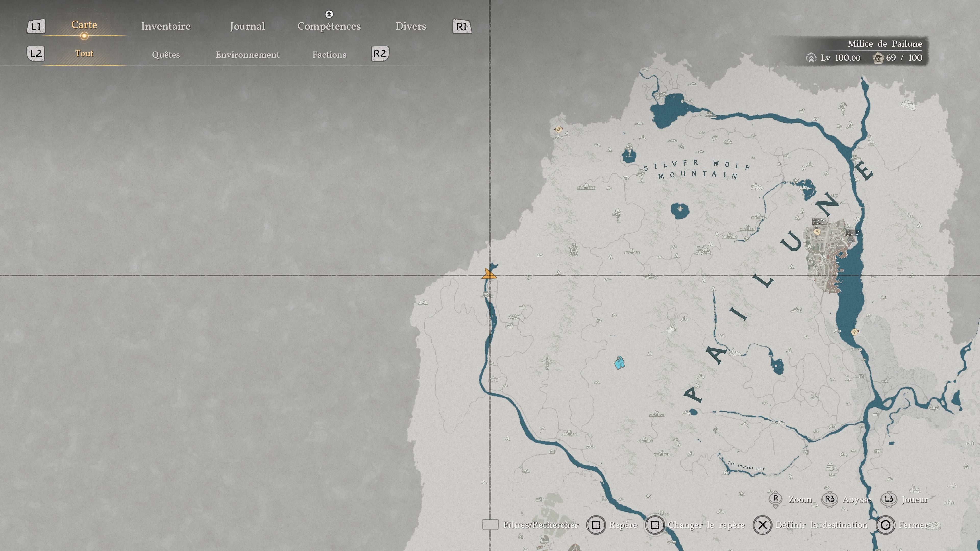Click the R1 next-tab button icon

(462, 27)
